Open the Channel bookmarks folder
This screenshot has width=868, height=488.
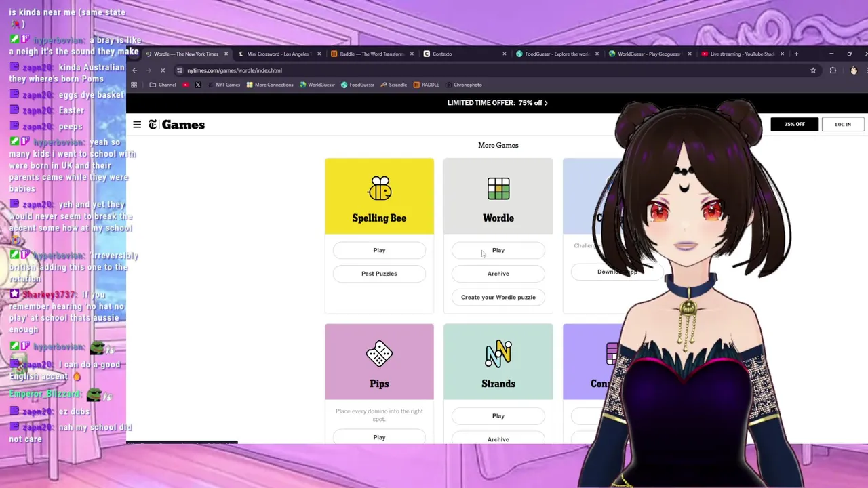(x=163, y=85)
